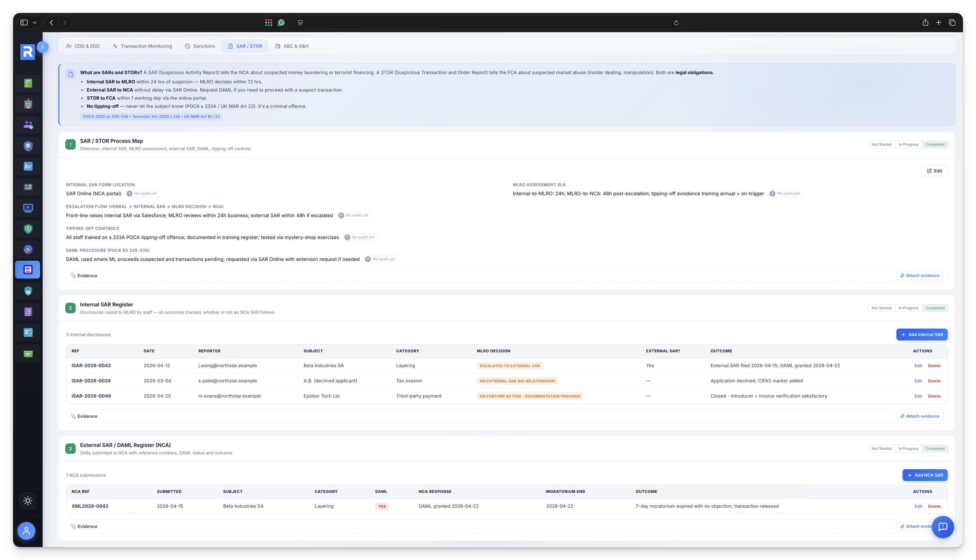Click 'No audit yet' beside tipping-off controls text
This screenshot has height=560, width=976.
[360, 237]
